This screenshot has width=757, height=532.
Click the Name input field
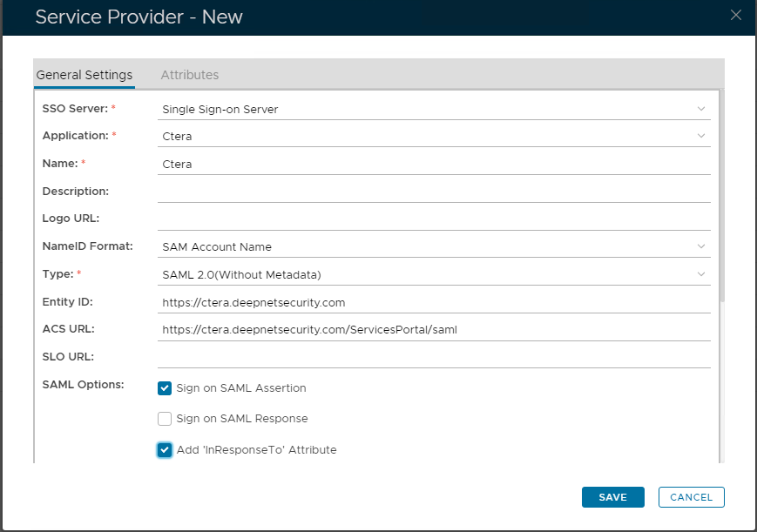tap(434, 164)
